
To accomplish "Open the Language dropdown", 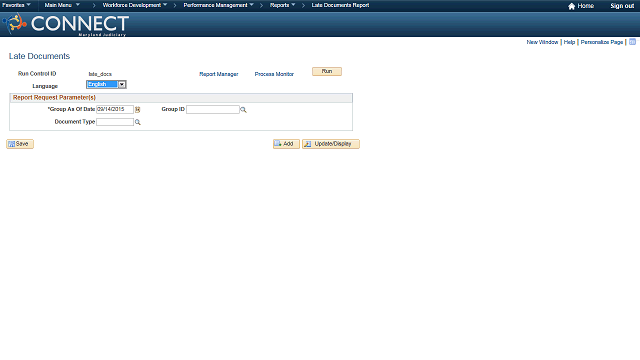I will point(107,84).
